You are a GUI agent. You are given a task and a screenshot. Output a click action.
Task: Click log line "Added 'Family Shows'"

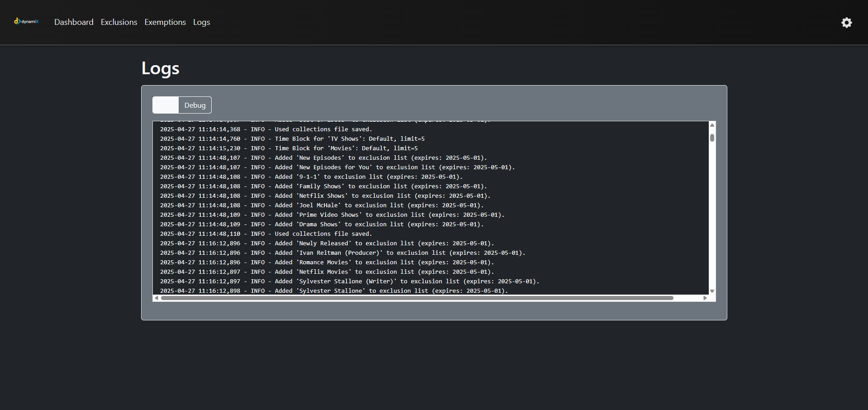click(323, 186)
